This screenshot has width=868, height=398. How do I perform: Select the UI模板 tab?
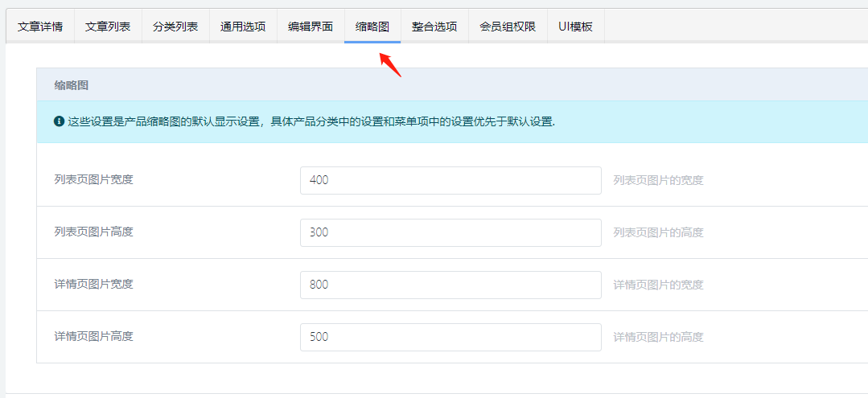(x=575, y=27)
